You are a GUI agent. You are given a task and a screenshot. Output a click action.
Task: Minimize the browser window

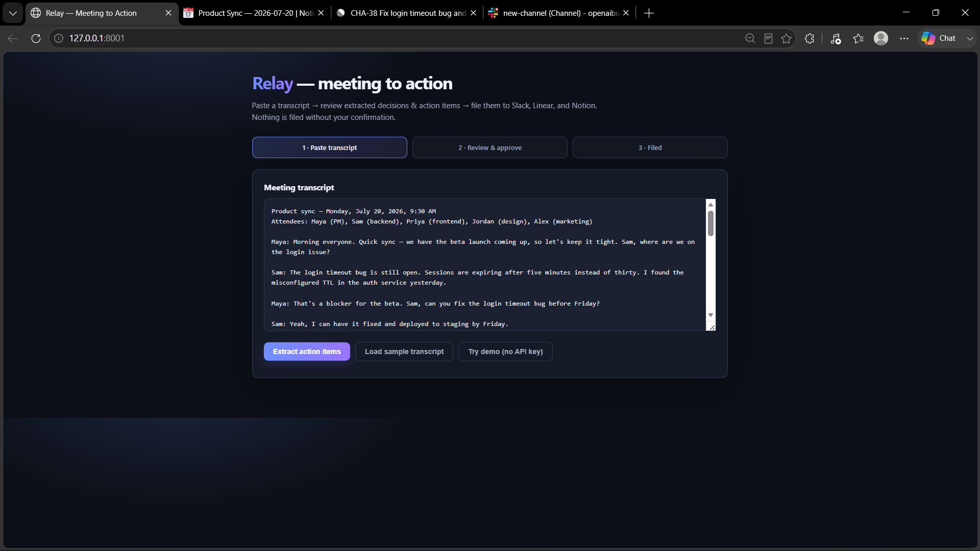906,12
